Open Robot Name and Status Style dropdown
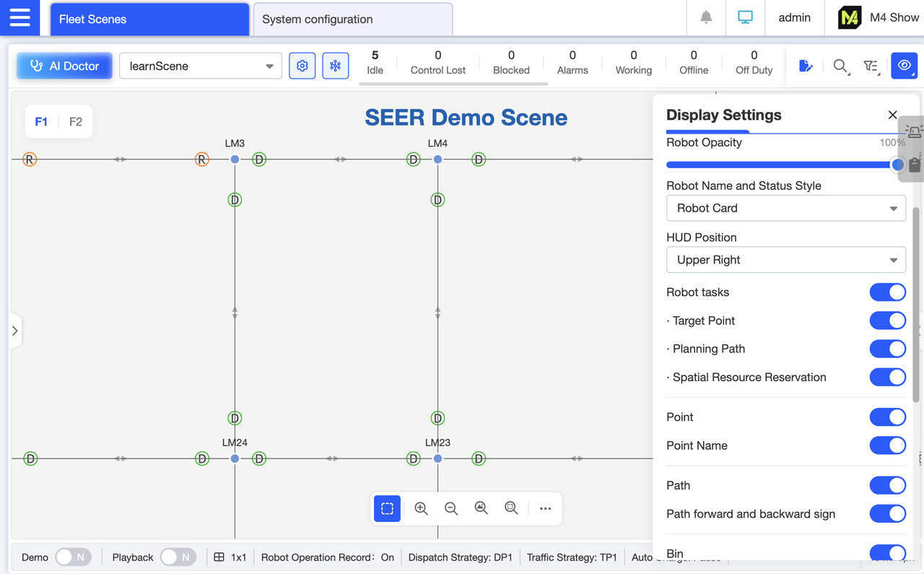The image size is (924, 574). pos(785,208)
